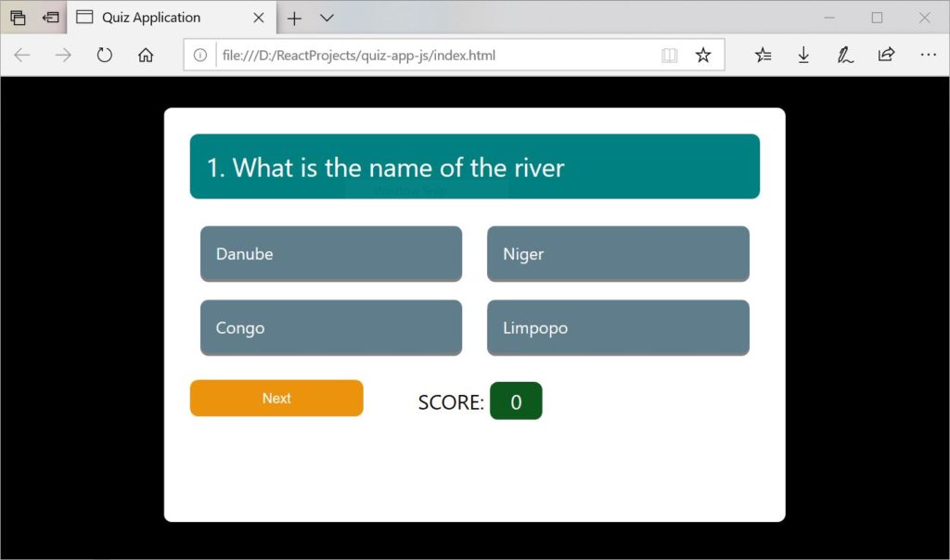
Task: Click the Next button in the quiz
Action: [276, 398]
